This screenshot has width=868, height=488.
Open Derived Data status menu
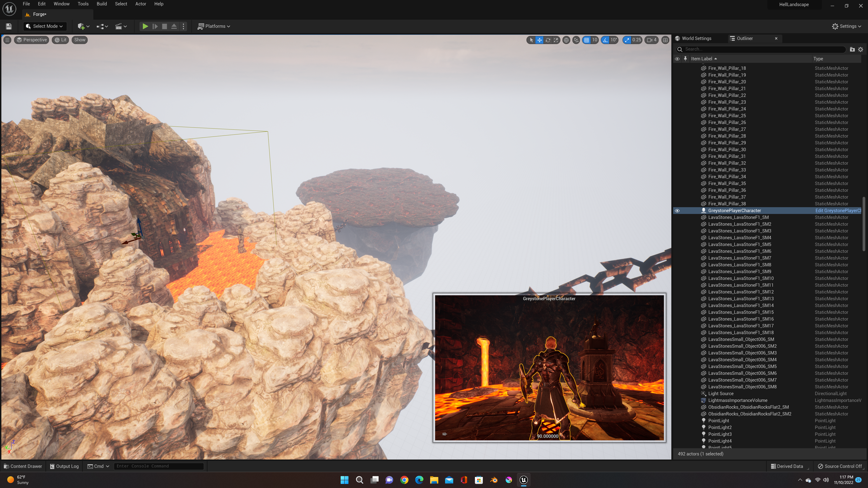click(x=787, y=467)
